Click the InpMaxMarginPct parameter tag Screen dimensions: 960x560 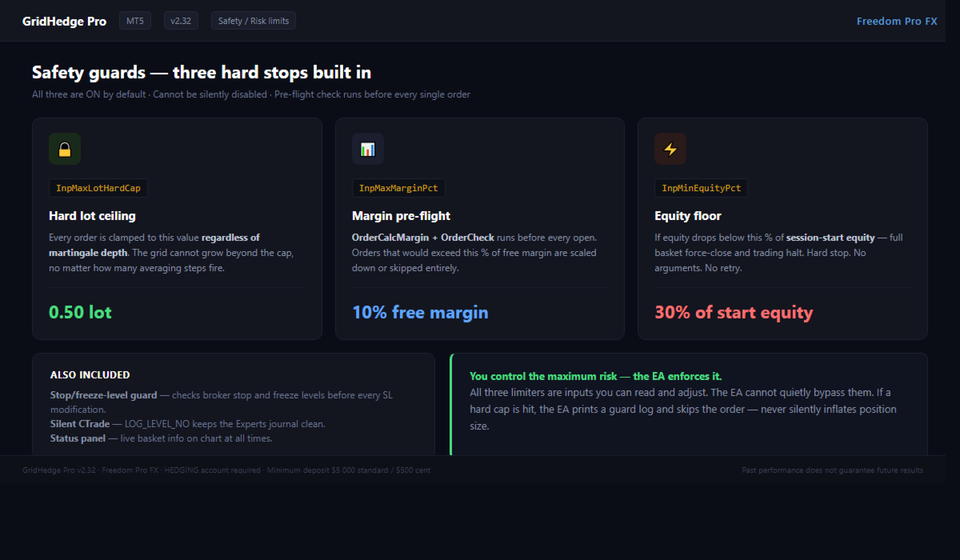(x=398, y=188)
